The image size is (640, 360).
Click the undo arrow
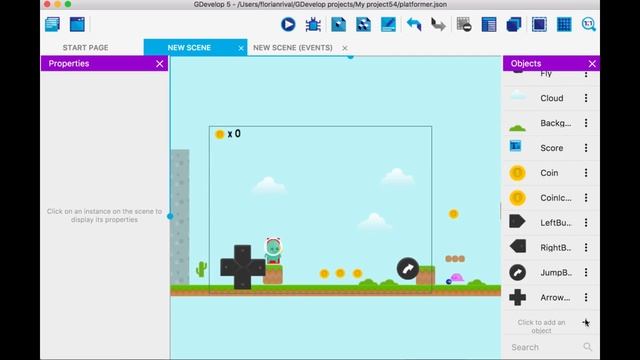click(x=414, y=24)
